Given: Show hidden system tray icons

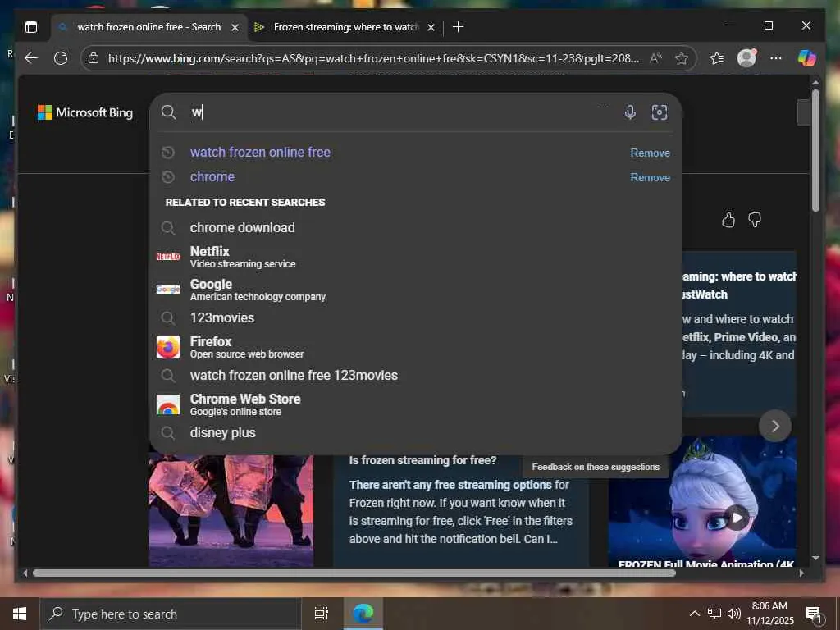Looking at the screenshot, I should (x=694, y=614).
